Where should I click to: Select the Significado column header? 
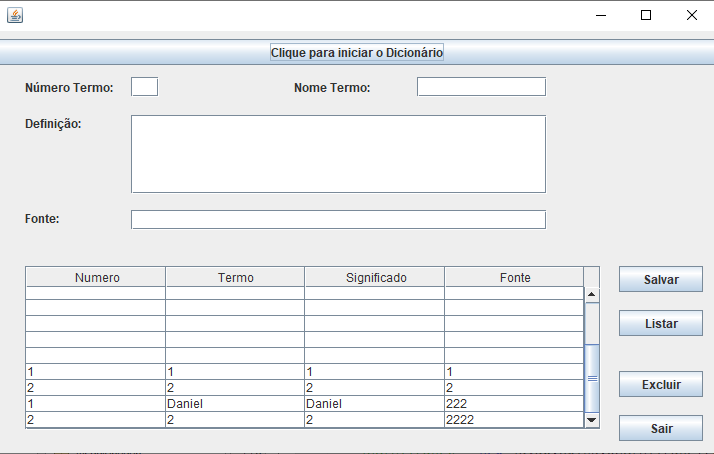(375, 277)
